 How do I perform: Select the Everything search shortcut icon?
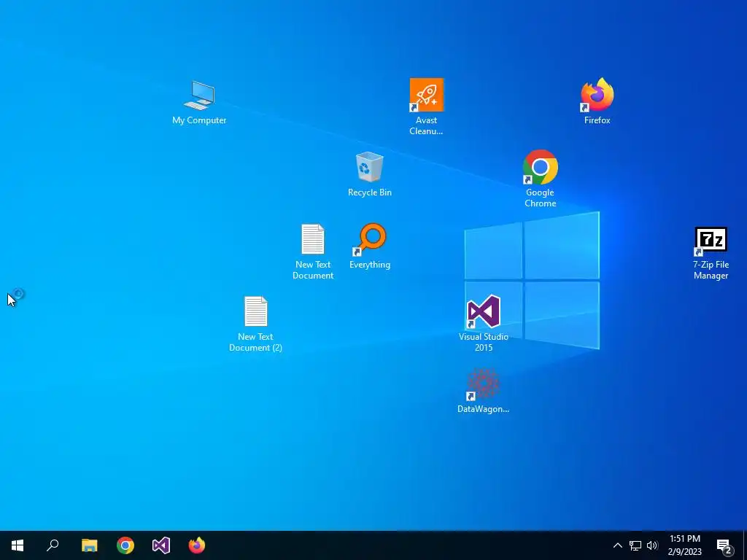[370, 246]
